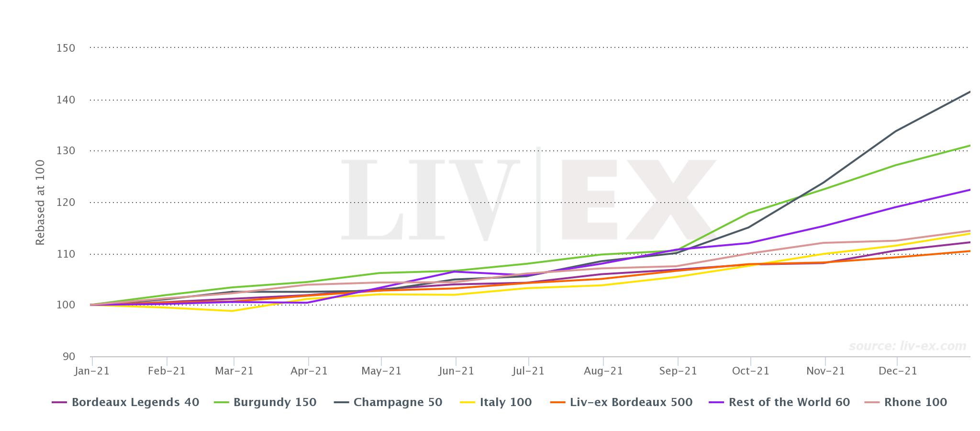Click the Oct-21 x-axis label
Viewport: 980px width, 431px height.
[750, 371]
